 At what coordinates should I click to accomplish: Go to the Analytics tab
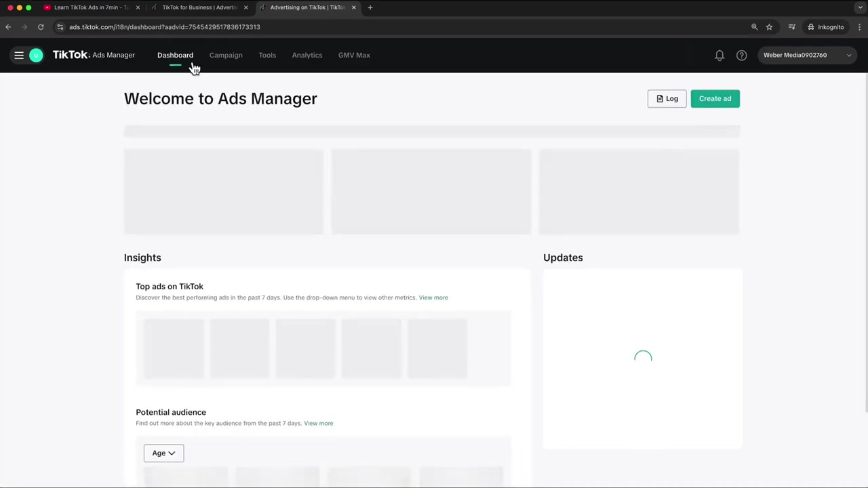pyautogui.click(x=307, y=55)
